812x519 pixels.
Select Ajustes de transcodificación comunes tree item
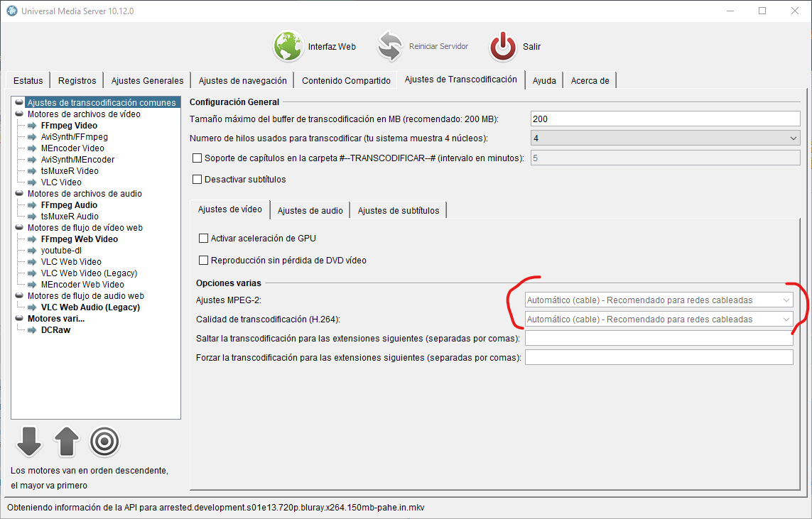tap(102, 102)
